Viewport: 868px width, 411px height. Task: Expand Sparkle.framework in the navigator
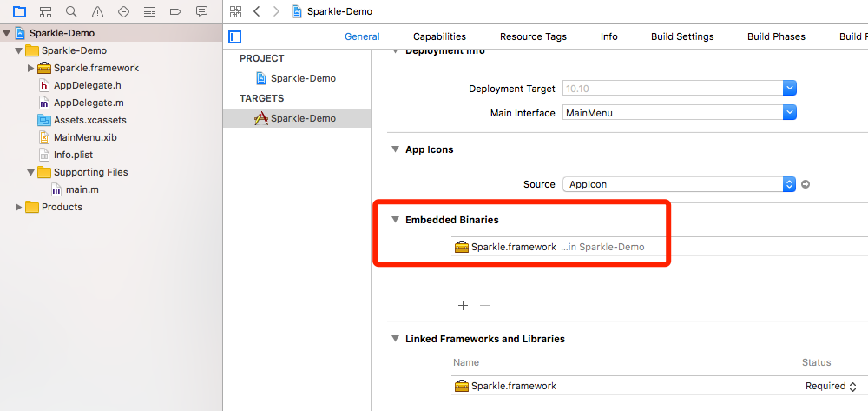[30, 68]
